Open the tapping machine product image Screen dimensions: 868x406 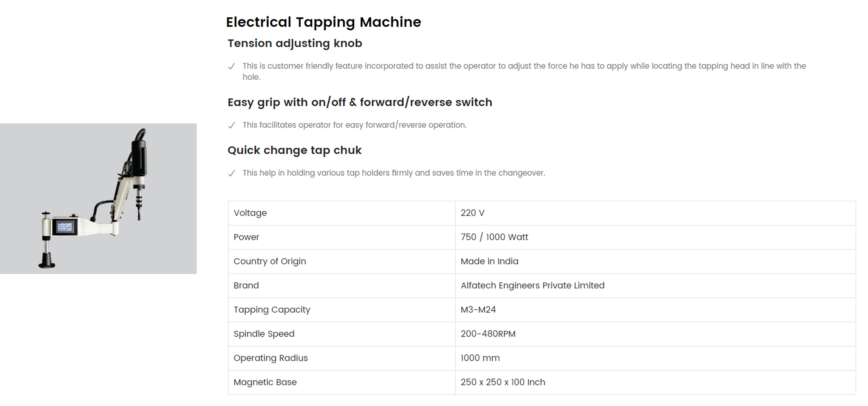98,198
